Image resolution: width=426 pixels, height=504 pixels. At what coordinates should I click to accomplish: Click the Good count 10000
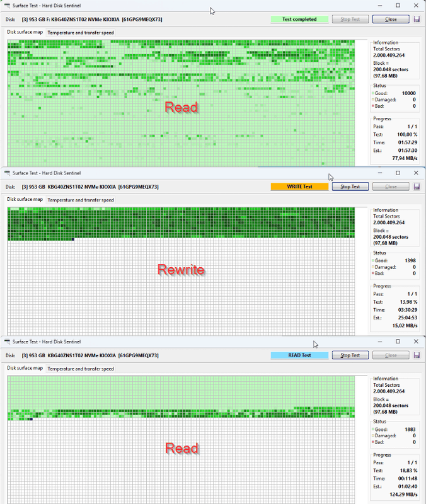pyautogui.click(x=408, y=93)
